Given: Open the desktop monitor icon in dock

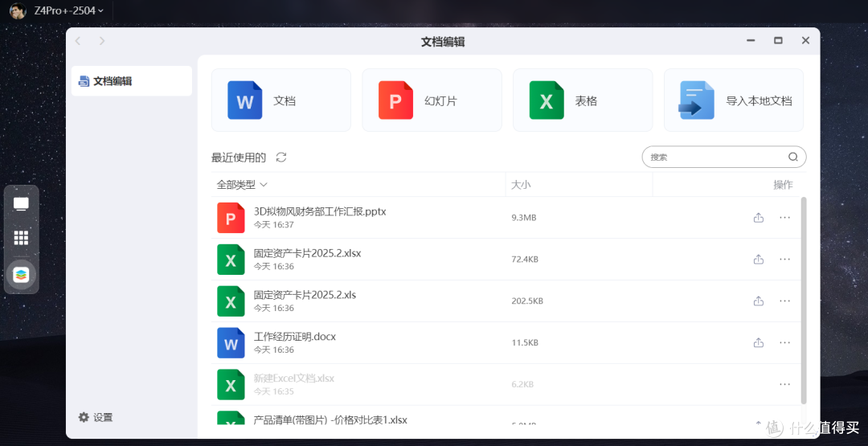Looking at the screenshot, I should (x=21, y=203).
